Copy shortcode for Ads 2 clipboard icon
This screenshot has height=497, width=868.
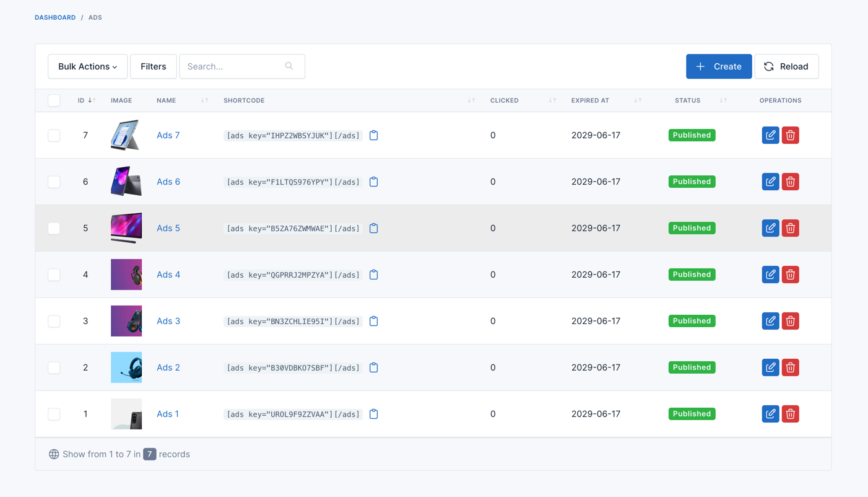(373, 367)
